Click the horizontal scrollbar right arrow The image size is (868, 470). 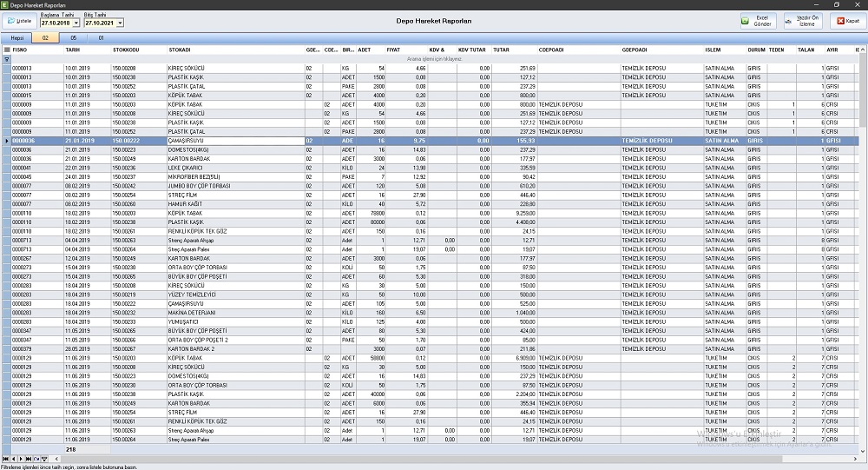[x=856, y=459]
